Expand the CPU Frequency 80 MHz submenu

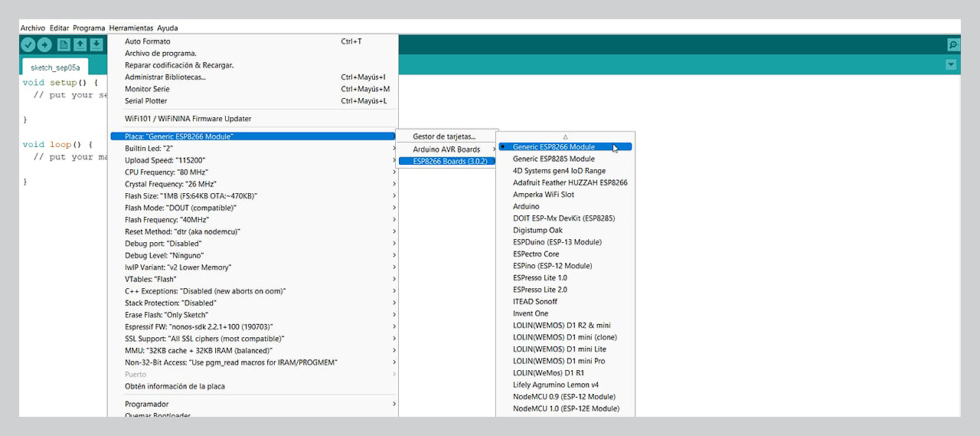pyautogui.click(x=253, y=172)
